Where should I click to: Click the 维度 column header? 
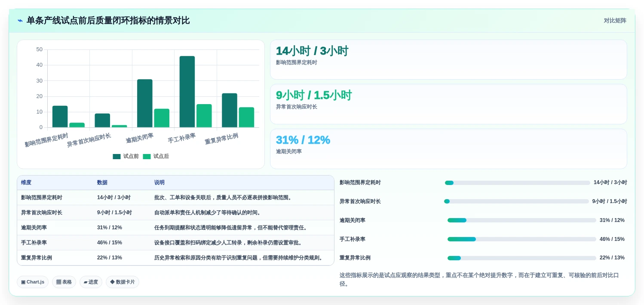point(26,183)
